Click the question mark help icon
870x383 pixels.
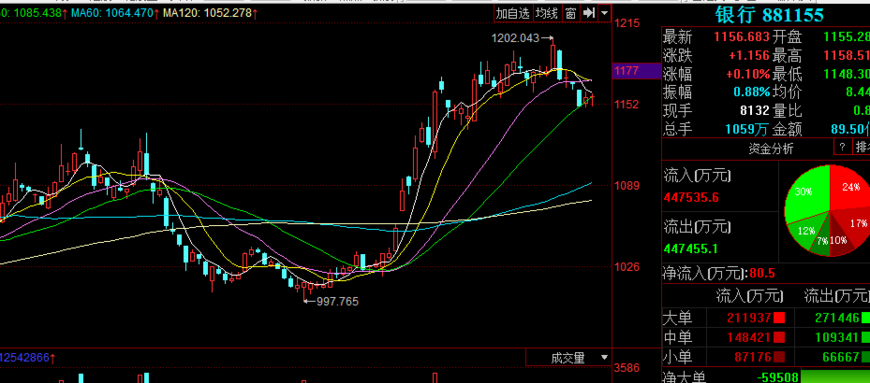pos(842,147)
